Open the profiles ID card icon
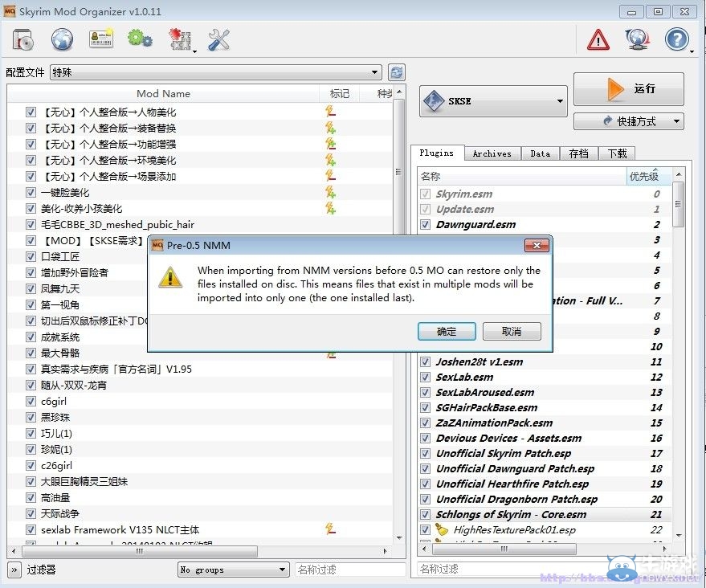Screen dimensions: 706x588 click(101, 39)
